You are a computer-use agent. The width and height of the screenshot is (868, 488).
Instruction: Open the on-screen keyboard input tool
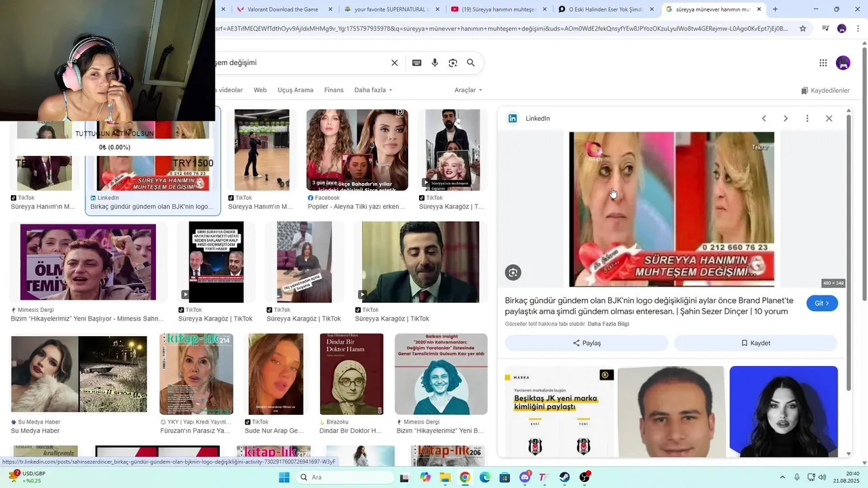click(417, 63)
